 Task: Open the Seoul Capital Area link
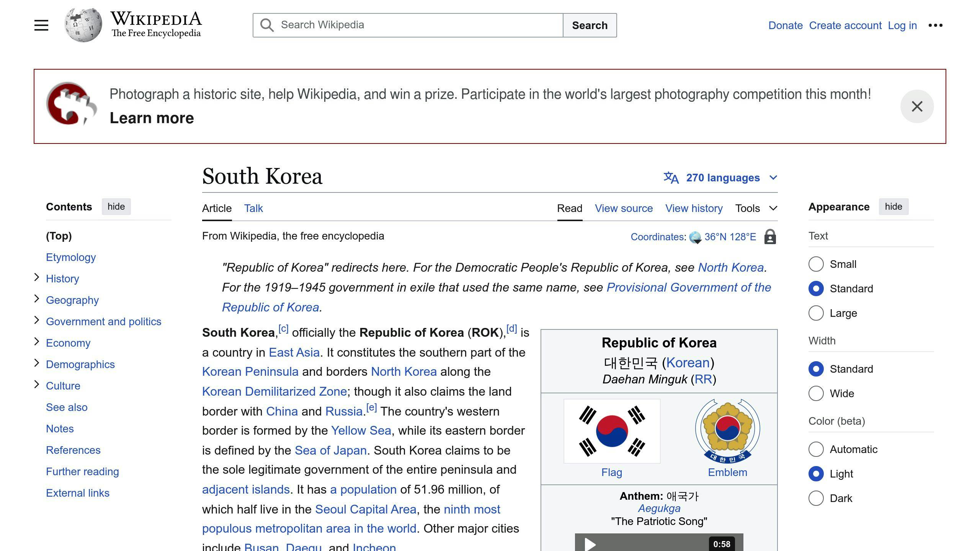coord(366,509)
